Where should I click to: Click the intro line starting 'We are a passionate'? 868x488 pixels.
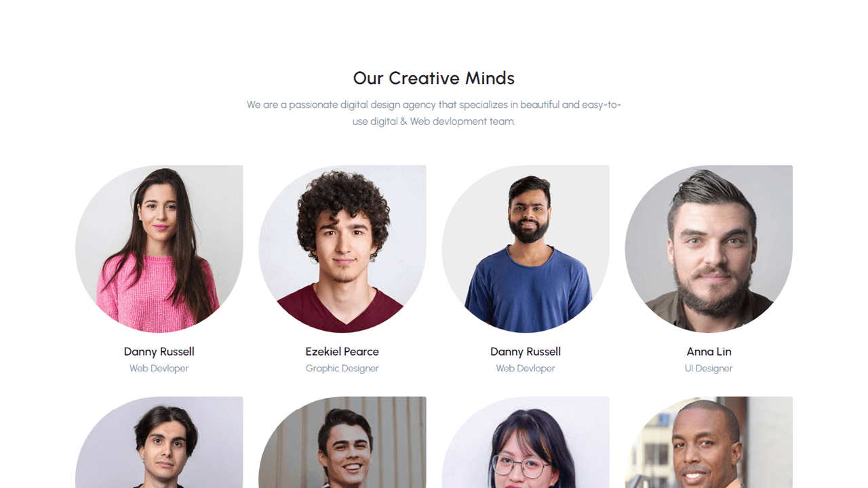(434, 105)
